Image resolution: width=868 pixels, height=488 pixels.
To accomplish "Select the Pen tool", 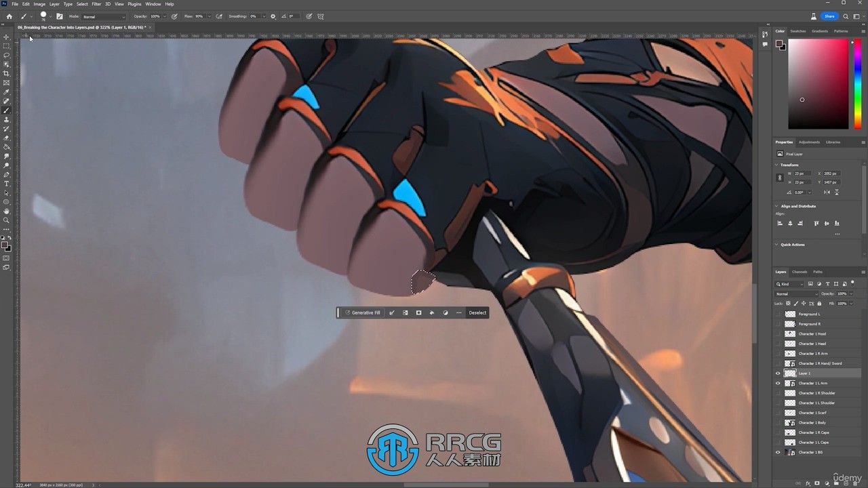I will point(7,174).
